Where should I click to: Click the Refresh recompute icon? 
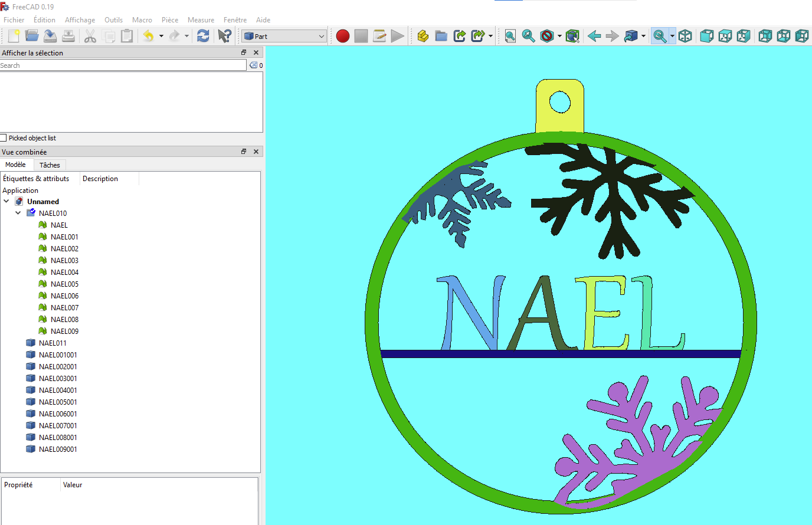203,36
